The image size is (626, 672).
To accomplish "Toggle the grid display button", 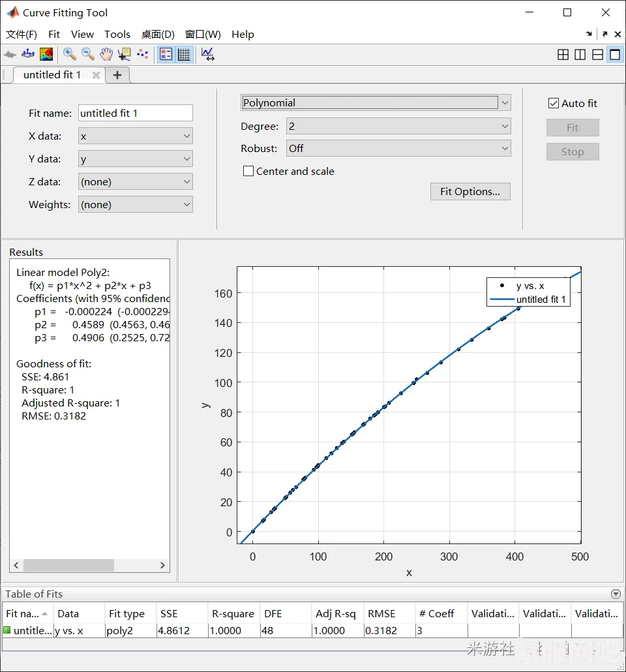I will tap(184, 54).
